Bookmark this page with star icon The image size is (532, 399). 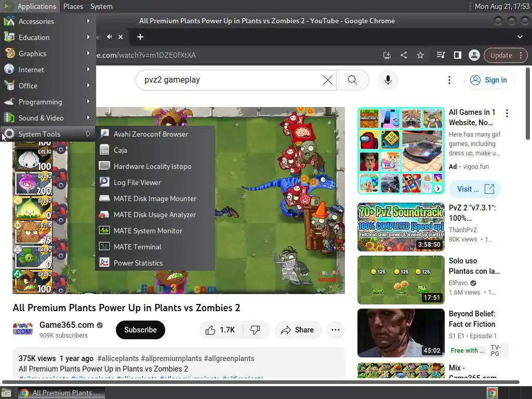420,55
